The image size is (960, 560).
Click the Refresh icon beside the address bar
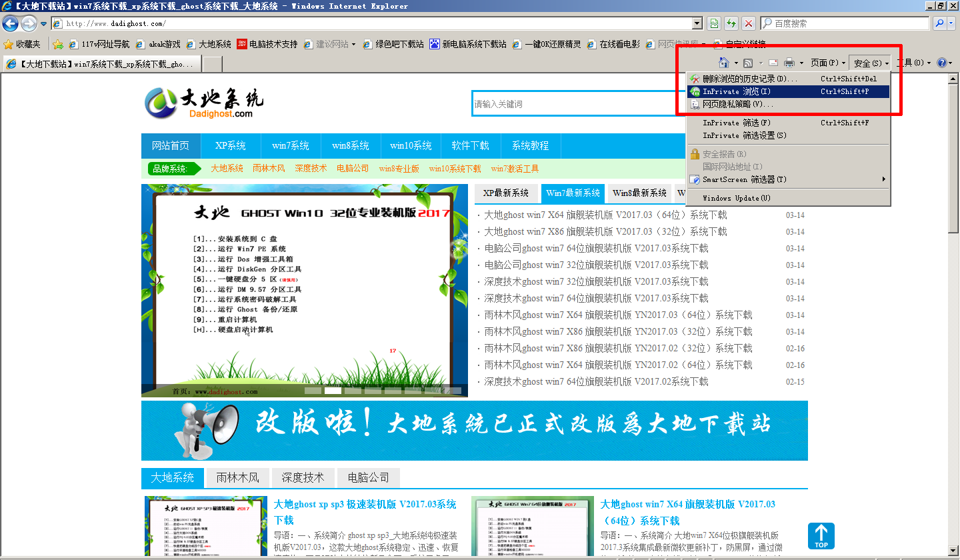pos(731,23)
